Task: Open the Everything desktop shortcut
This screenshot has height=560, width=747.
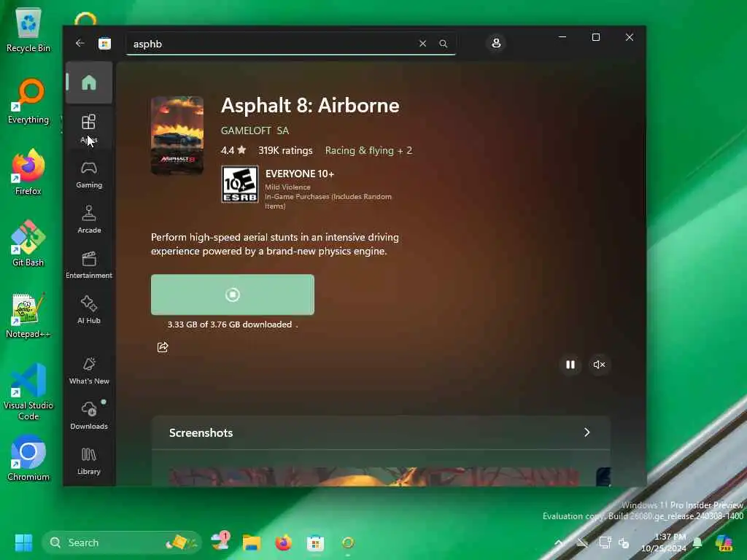Action: coord(28,101)
